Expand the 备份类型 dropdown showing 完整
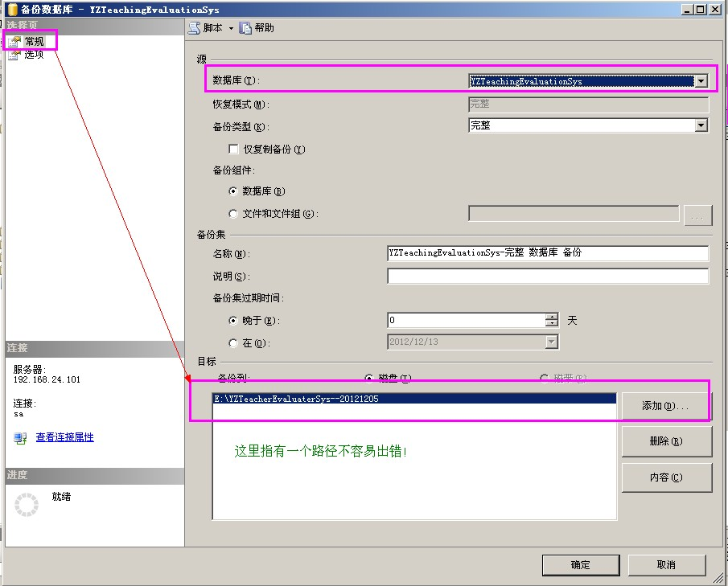728x586 pixels. [x=700, y=125]
